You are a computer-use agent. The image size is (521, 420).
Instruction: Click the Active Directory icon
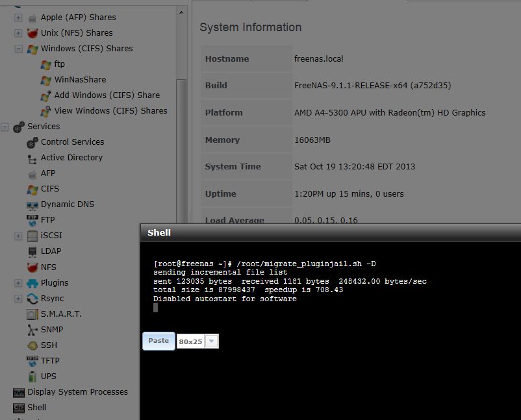coord(32,158)
